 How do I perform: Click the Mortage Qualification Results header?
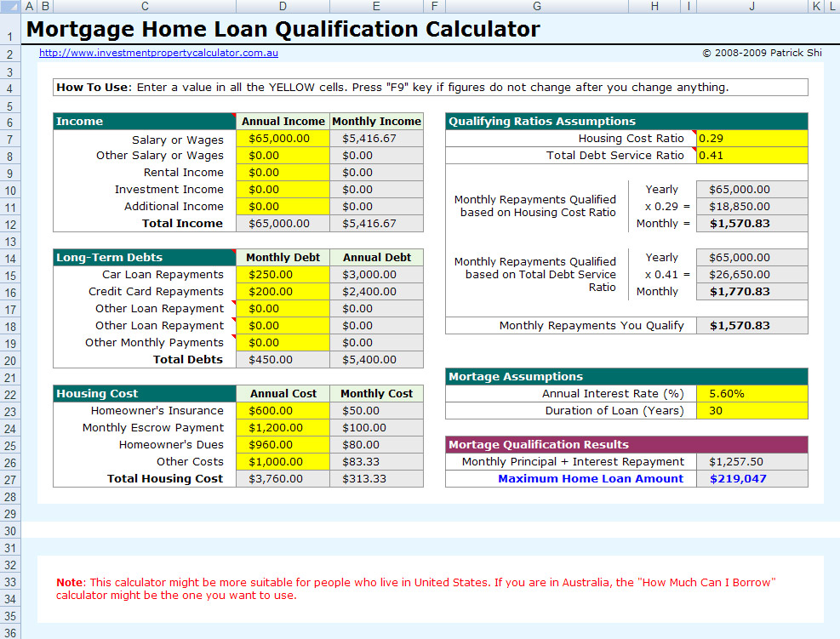click(626, 444)
